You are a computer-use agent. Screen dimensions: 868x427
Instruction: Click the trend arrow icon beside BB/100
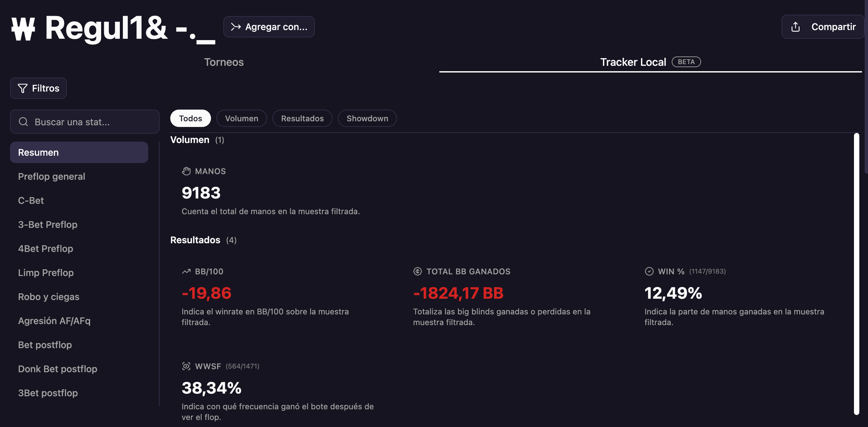186,272
